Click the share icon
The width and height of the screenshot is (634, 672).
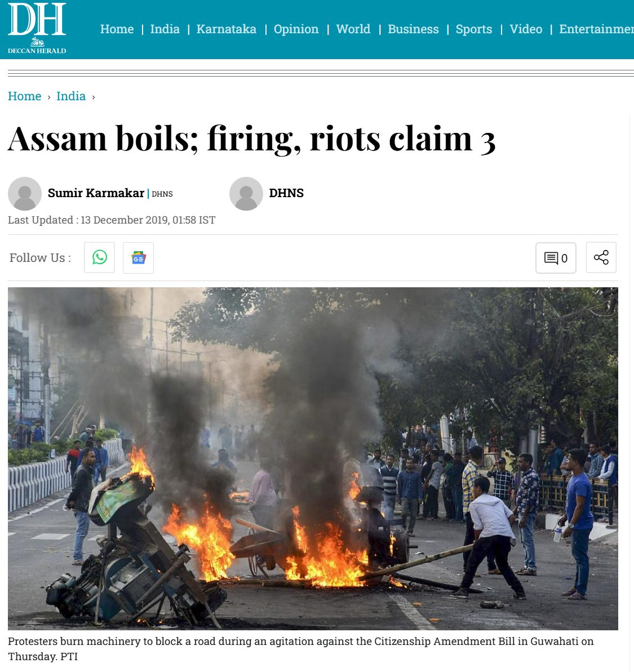601,257
